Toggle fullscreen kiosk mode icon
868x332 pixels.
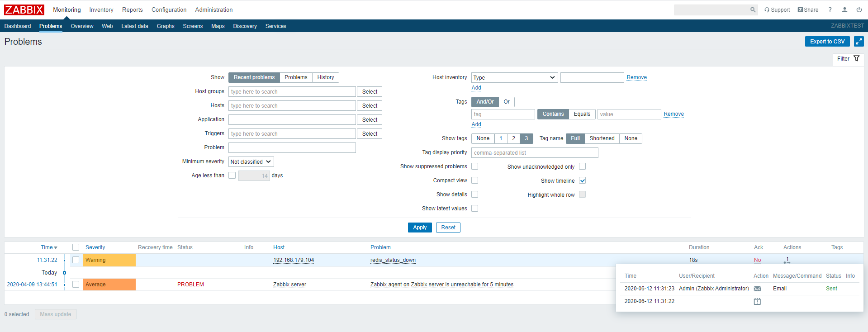859,42
